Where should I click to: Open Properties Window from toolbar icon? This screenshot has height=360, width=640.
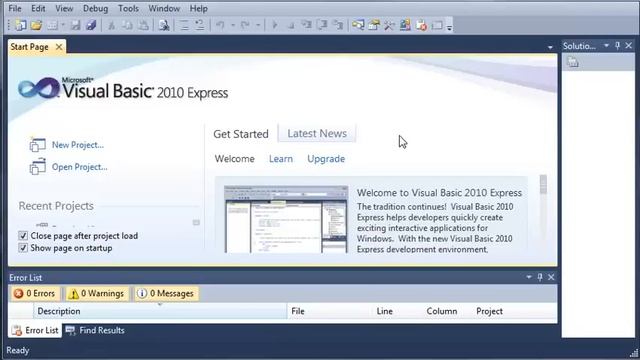[374, 25]
